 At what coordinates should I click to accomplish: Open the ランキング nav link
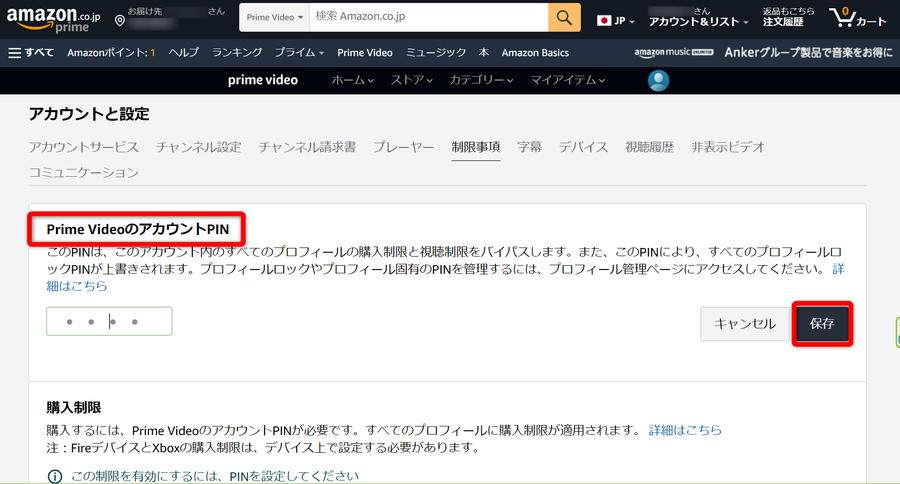pyautogui.click(x=237, y=52)
